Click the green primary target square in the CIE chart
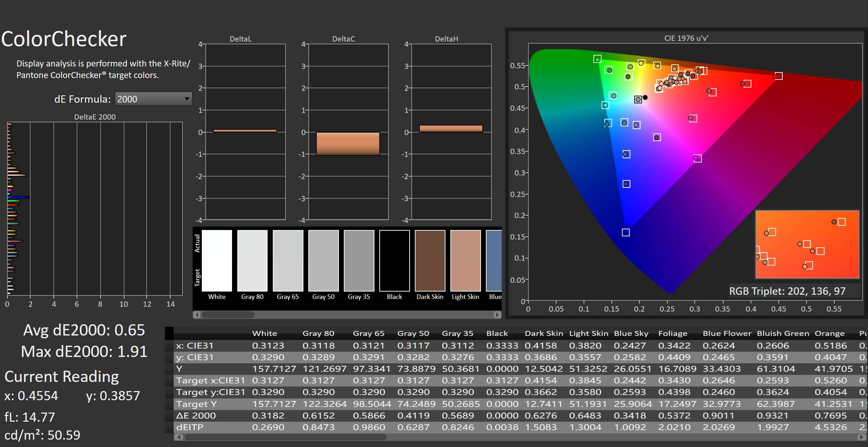Screen dimensions: 868x447 click(x=597, y=59)
